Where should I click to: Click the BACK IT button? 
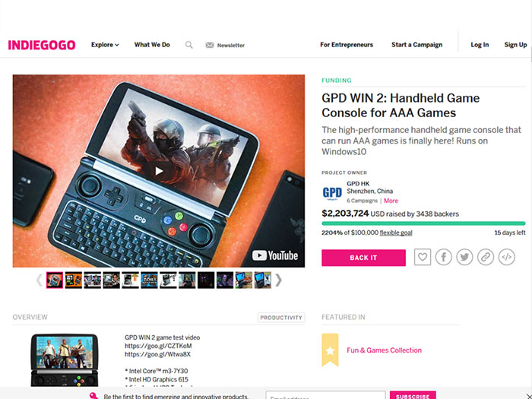(363, 258)
